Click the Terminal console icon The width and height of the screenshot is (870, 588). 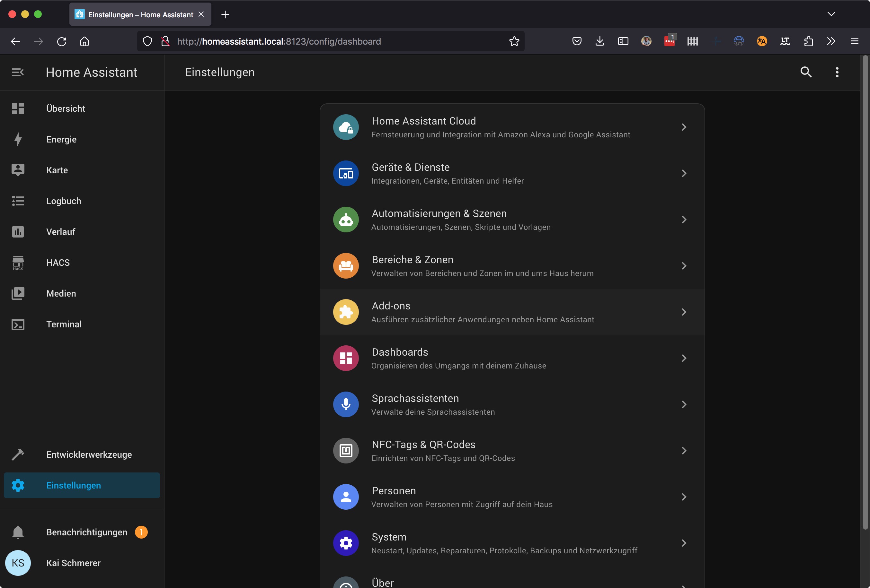[x=18, y=324]
